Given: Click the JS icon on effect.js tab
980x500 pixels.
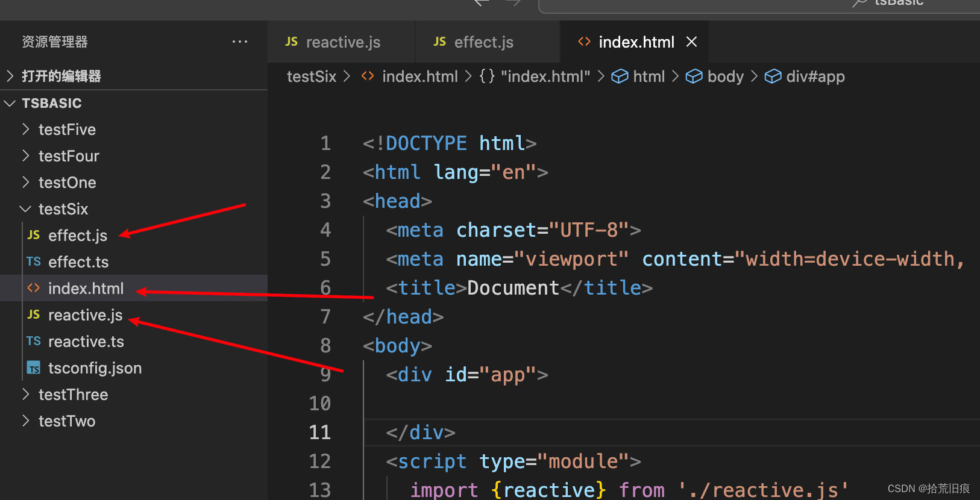Looking at the screenshot, I should coord(440,42).
